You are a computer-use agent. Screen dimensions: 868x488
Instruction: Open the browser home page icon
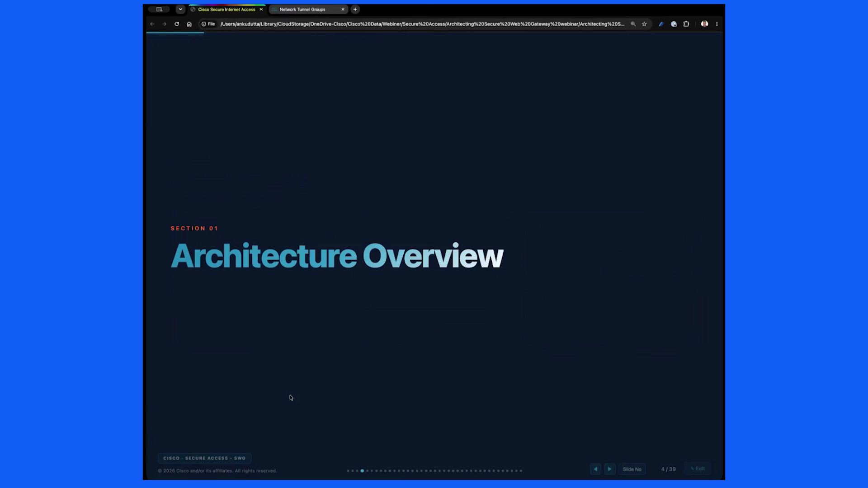(x=189, y=24)
